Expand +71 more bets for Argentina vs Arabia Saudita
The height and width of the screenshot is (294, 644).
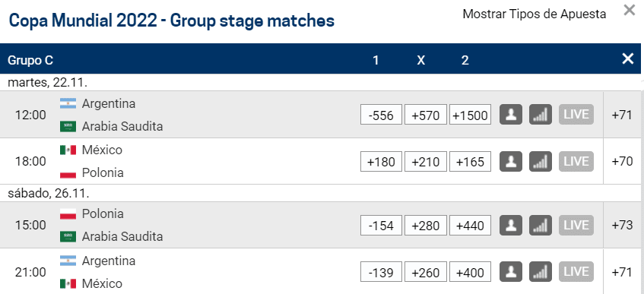[622, 115]
